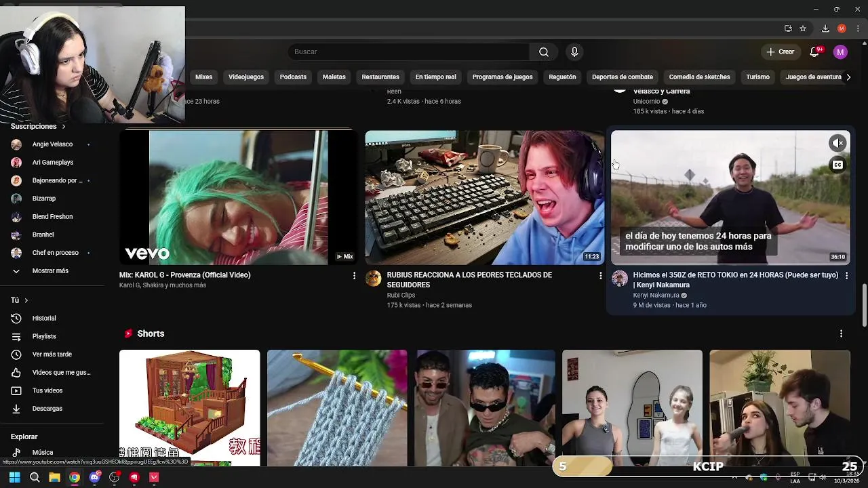Select the Turismo category chip
Screen dimensions: 868x488
(757, 77)
